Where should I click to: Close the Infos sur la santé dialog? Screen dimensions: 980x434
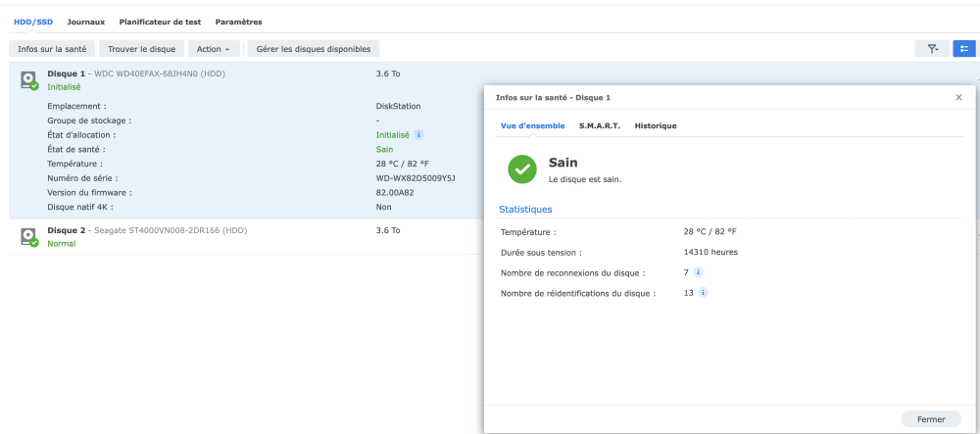tap(958, 98)
